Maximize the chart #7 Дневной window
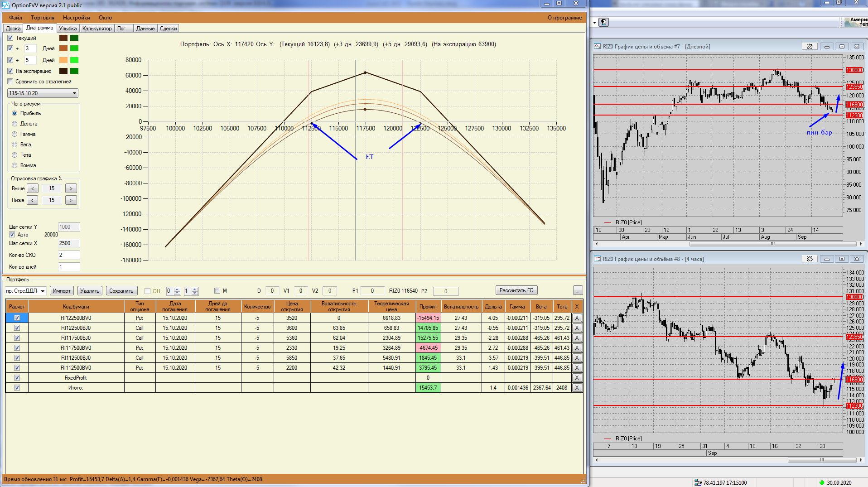This screenshot has height=487, width=868. (842, 46)
